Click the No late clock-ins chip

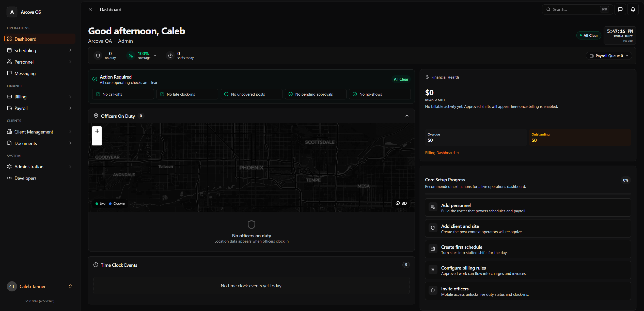click(x=187, y=94)
